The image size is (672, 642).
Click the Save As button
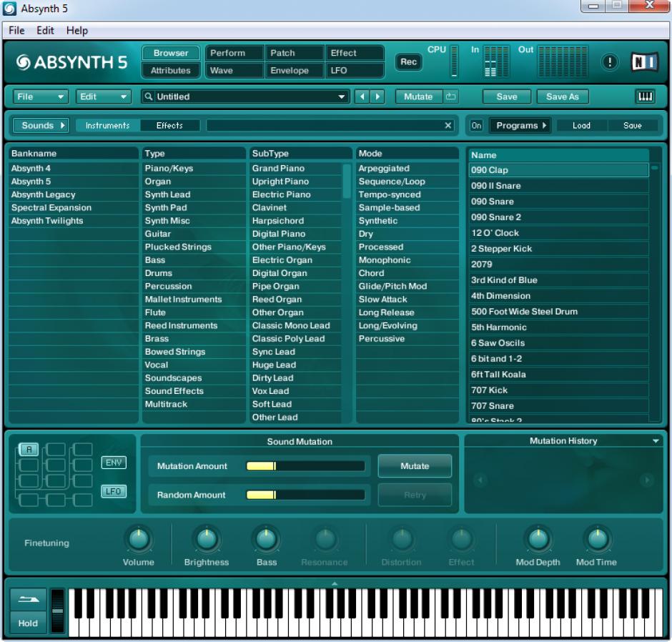point(563,97)
